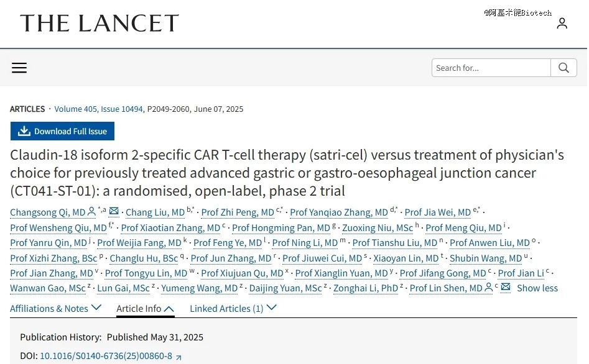Click the person icon beside Prof Lin Shen

click(488, 288)
